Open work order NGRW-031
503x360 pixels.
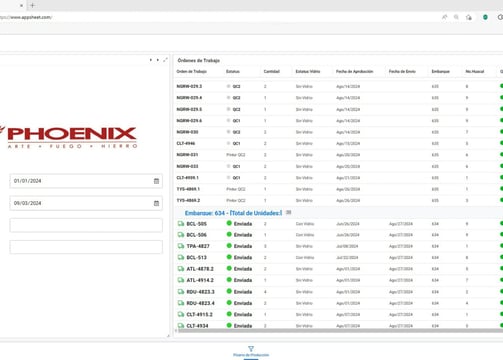click(x=187, y=155)
